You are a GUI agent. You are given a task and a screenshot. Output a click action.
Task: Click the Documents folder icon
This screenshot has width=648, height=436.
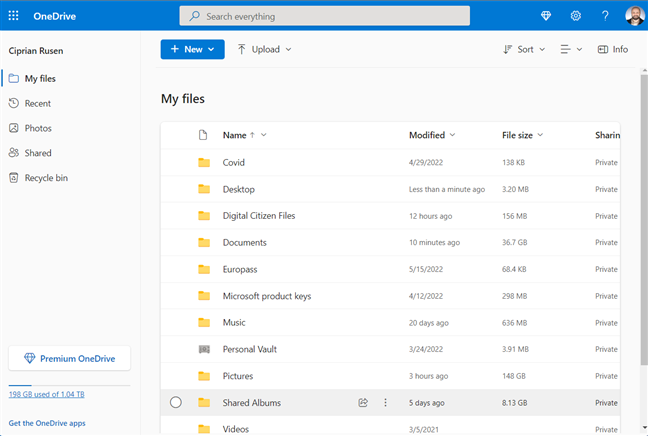[204, 243]
